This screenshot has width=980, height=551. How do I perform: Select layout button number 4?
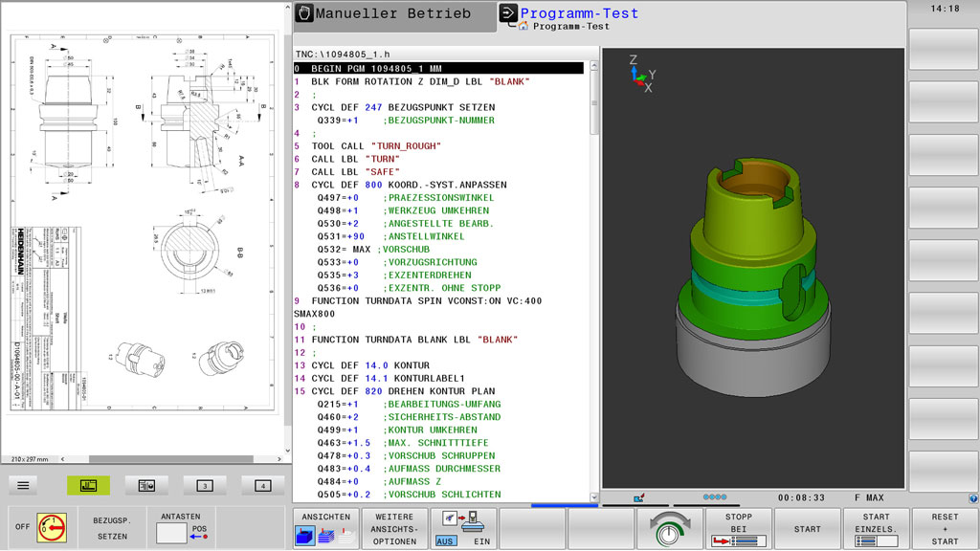(262, 485)
